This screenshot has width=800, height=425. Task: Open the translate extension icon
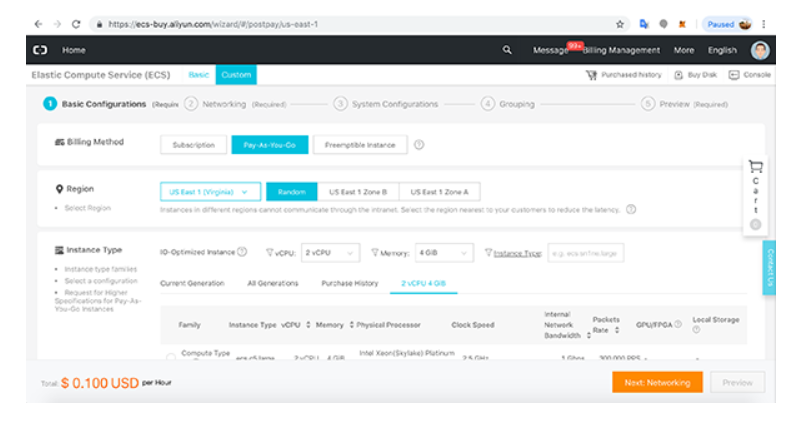pos(643,24)
